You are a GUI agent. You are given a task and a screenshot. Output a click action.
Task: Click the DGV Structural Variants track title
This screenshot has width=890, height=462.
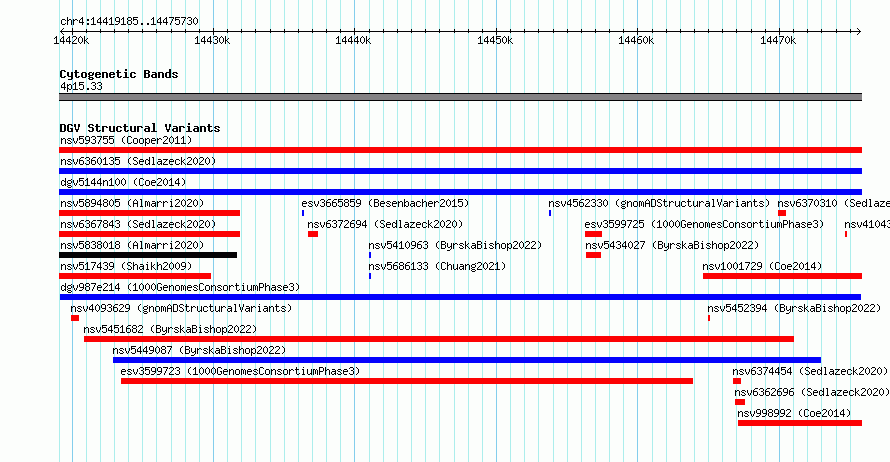(140, 128)
